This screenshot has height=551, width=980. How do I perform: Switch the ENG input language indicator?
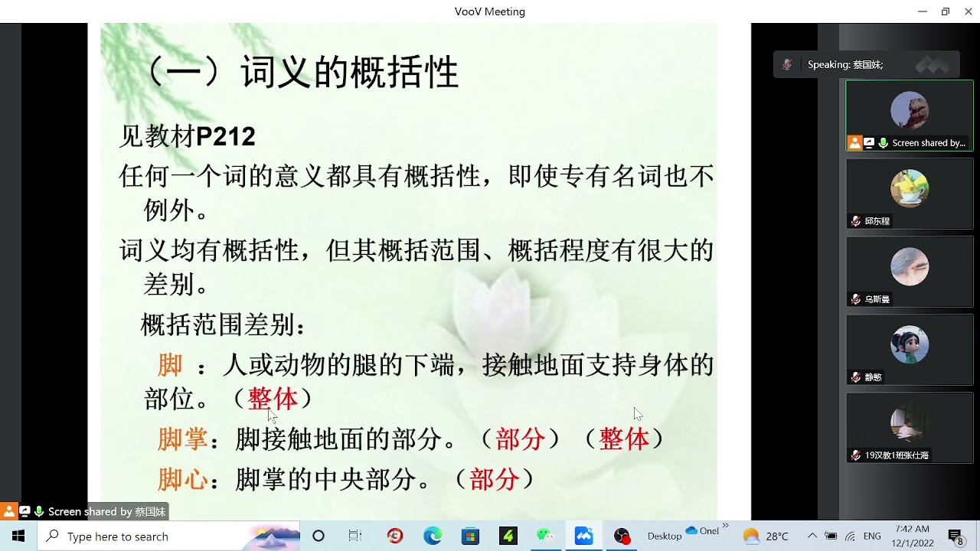click(872, 536)
